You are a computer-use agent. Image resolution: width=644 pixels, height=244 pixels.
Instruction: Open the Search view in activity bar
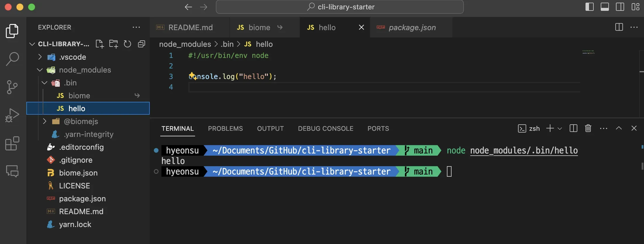pos(12,59)
